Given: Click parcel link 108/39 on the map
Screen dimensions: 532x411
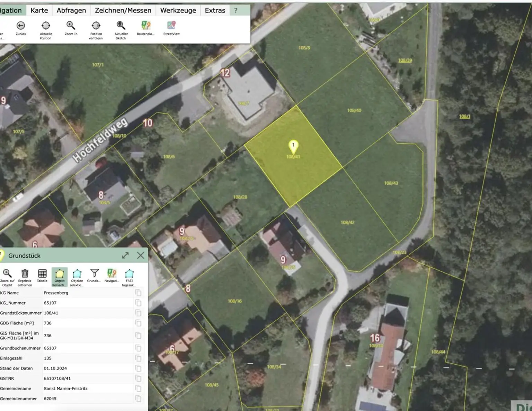Looking at the screenshot, I should coord(405,60).
